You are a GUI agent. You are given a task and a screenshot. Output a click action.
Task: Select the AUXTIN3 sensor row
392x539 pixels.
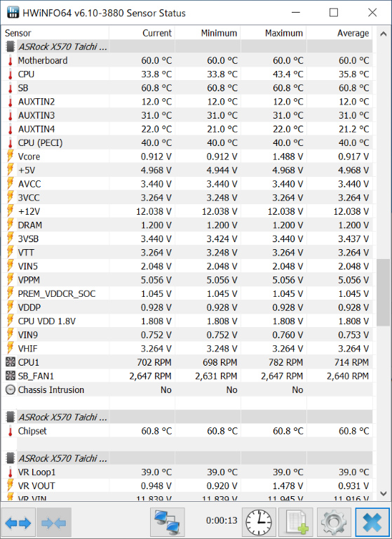(x=187, y=115)
